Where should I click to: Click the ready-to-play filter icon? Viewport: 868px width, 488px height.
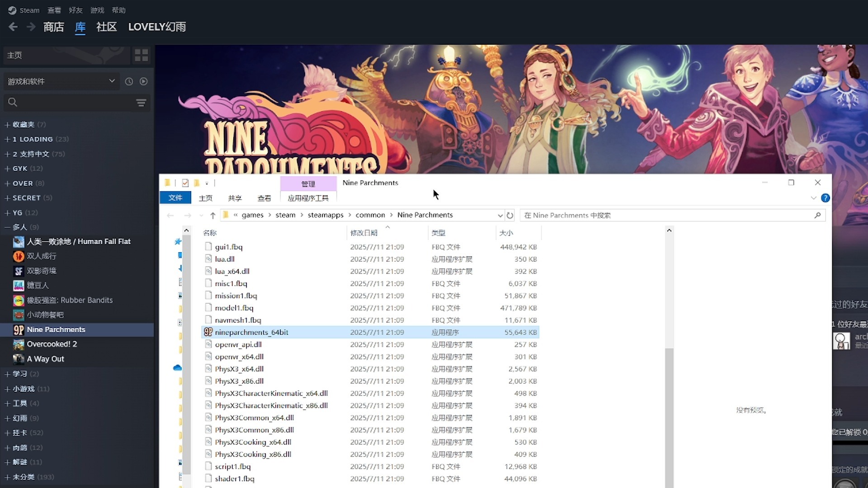tap(144, 81)
